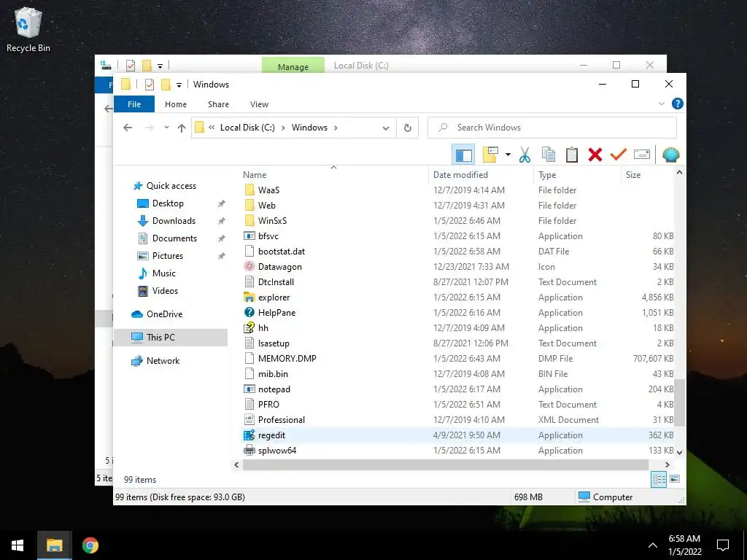Select the splwow64 printer icon file

point(249,451)
